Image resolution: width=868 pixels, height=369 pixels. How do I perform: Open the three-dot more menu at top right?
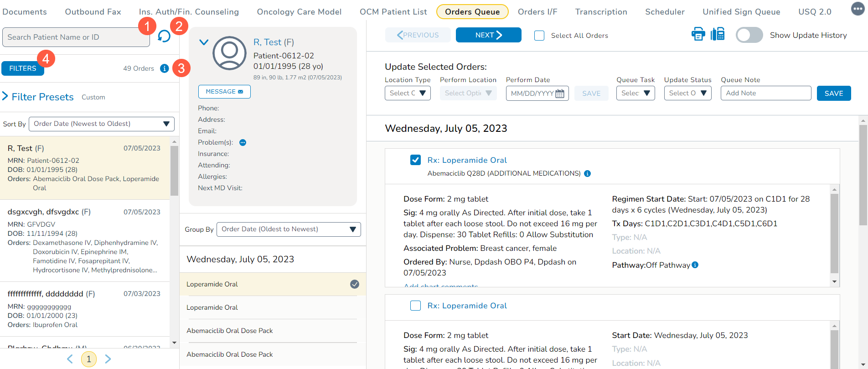click(858, 9)
